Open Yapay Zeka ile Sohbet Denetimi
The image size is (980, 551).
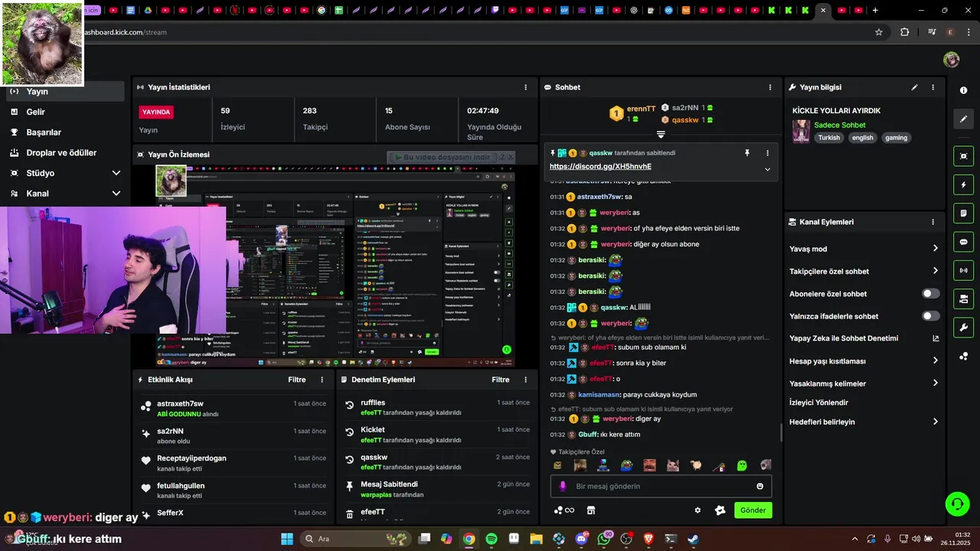point(864,338)
